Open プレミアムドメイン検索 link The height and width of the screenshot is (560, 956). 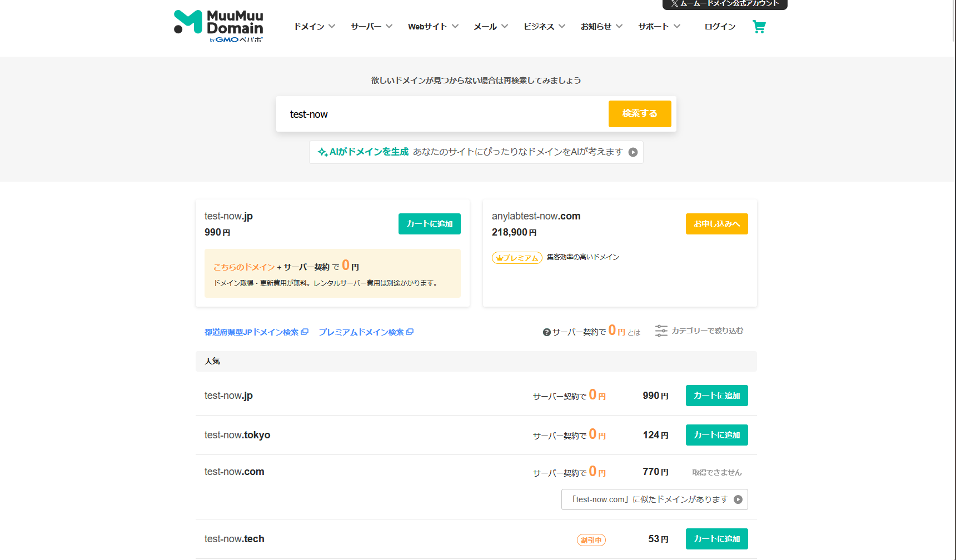click(x=366, y=332)
